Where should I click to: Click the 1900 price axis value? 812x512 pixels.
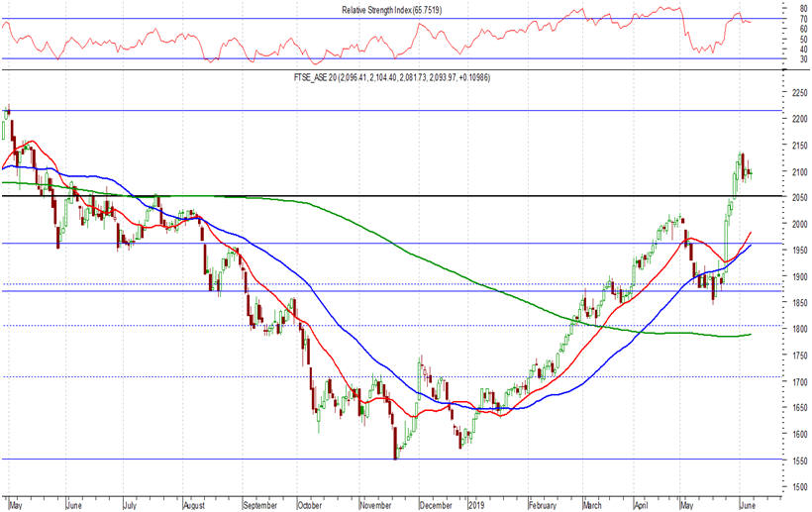tap(799, 276)
